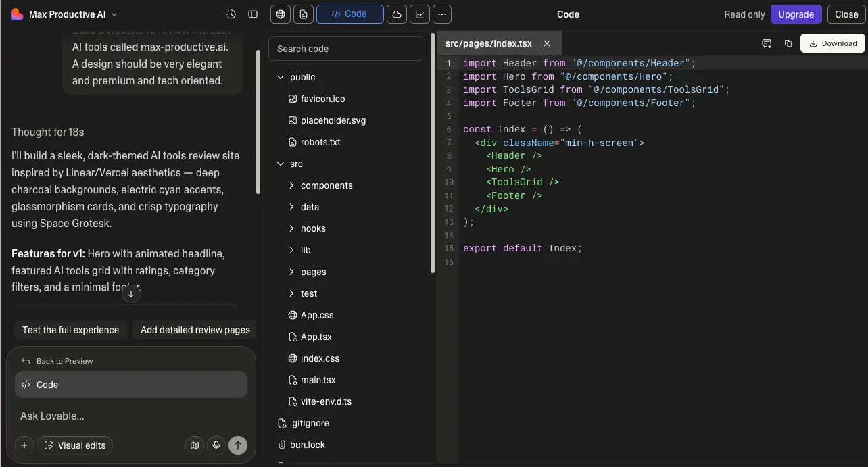Image resolution: width=868 pixels, height=467 pixels.
Task: Open the version history clock icon
Action: click(231, 14)
